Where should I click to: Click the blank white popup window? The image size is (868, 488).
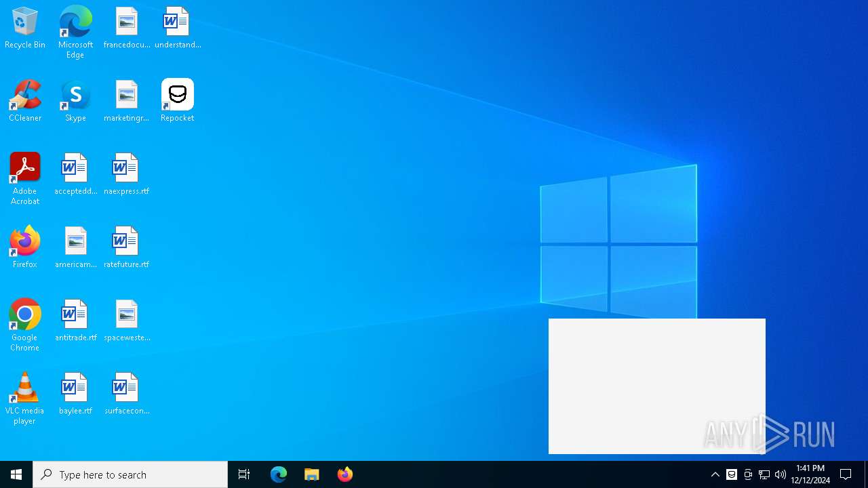[x=656, y=386]
